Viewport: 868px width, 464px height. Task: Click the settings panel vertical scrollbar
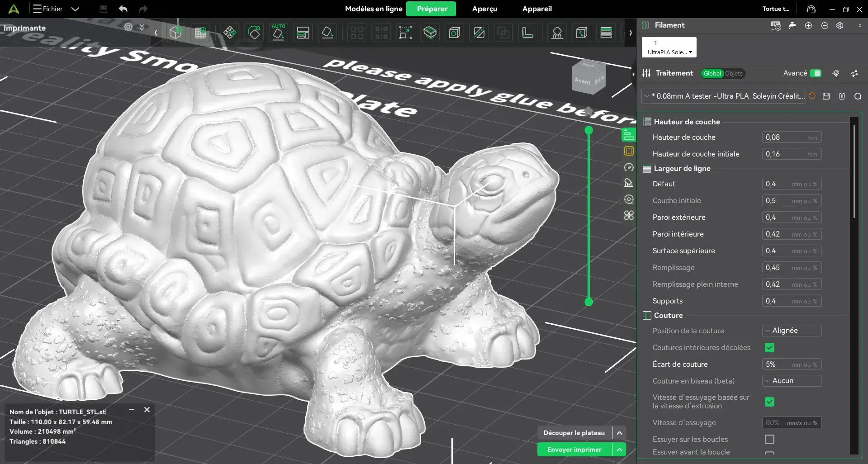point(854,172)
